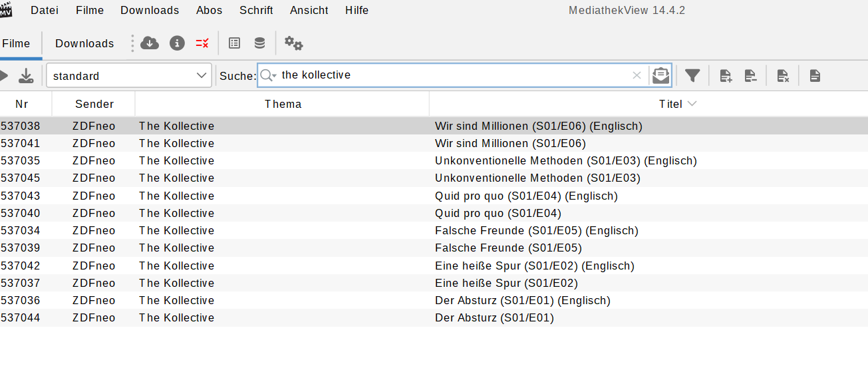Open the database icon in toolbar
The image size is (868, 386).
click(259, 43)
